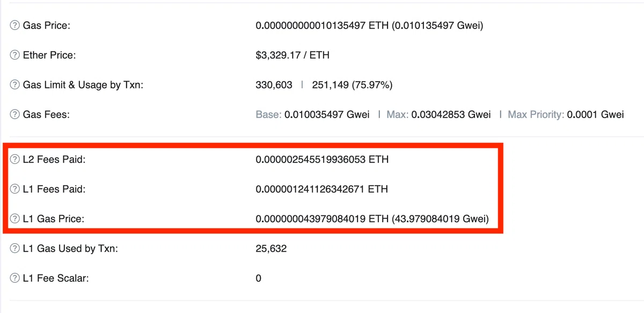The height and width of the screenshot is (313, 644).
Task: Click the question mark next to Gas Fees
Action: click(16, 114)
